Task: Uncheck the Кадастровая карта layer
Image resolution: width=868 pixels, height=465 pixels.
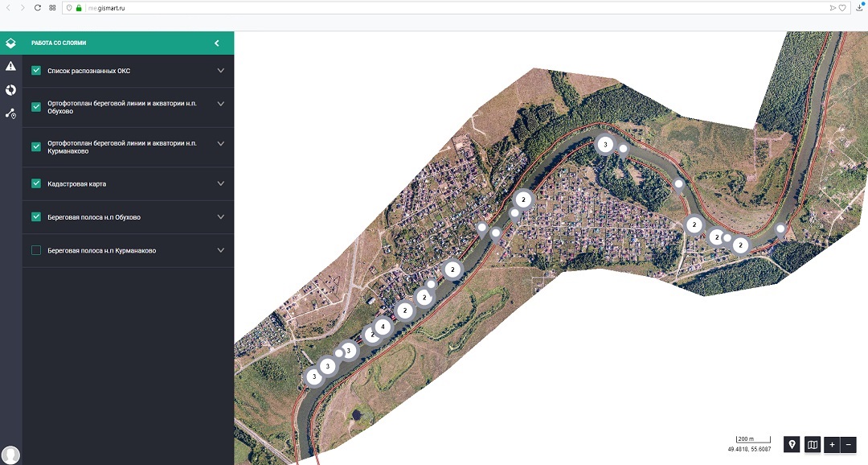Action: click(36, 183)
